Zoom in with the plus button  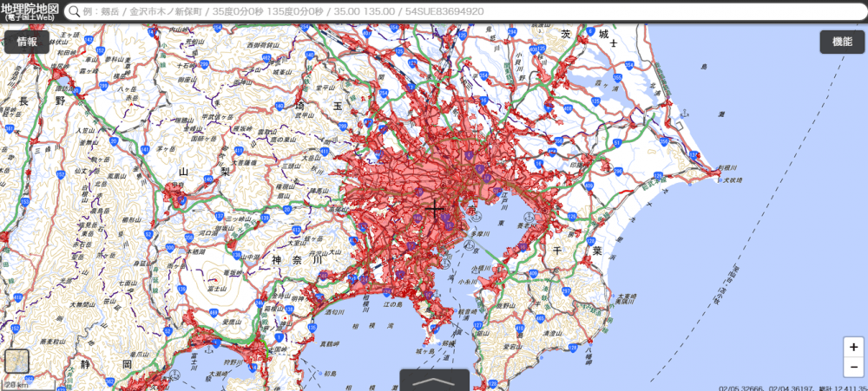853,348
